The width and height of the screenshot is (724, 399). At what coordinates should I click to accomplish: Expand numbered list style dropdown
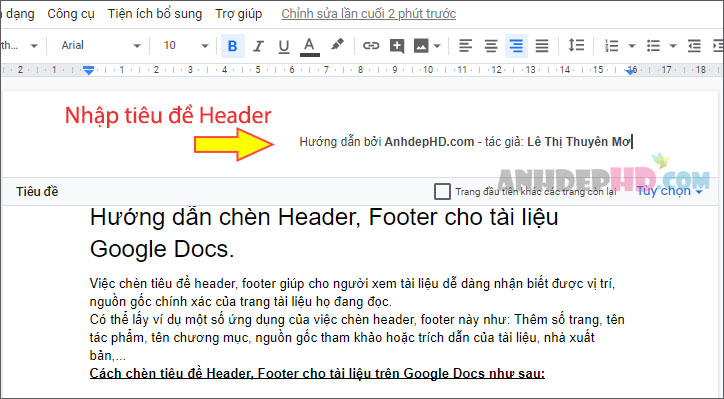pos(632,46)
